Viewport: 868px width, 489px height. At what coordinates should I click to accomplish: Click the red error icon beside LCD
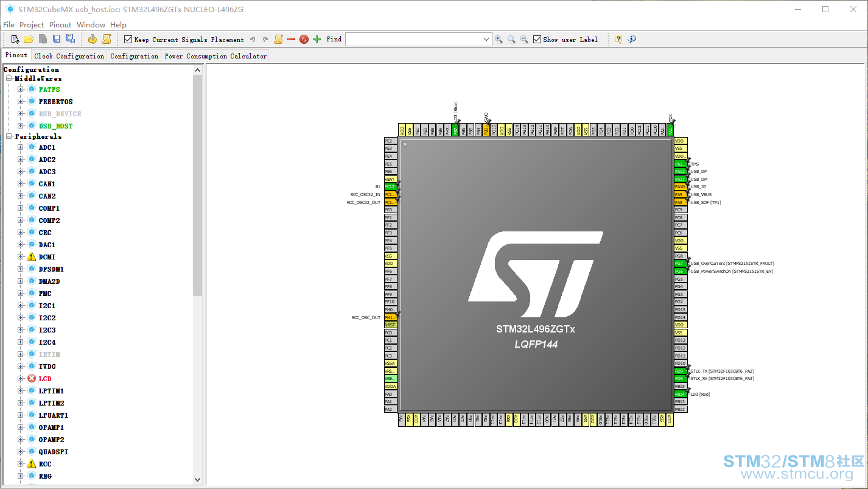(32, 379)
